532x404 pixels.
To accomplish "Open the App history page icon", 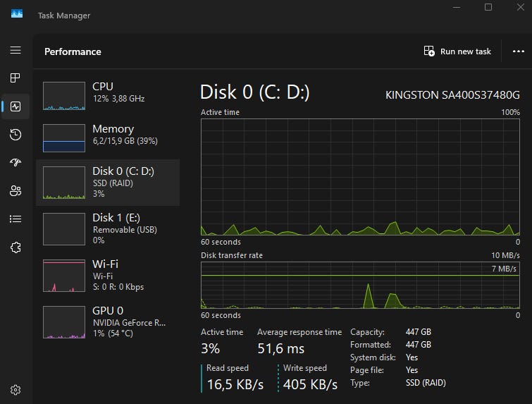I will pyautogui.click(x=16, y=135).
